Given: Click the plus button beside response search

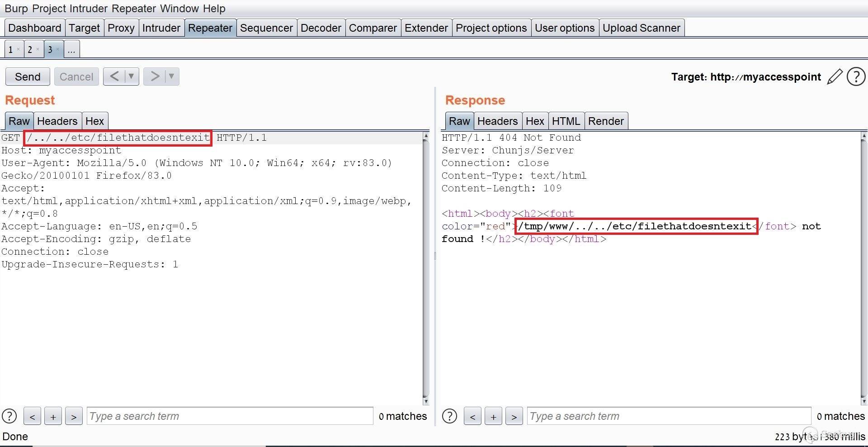Looking at the screenshot, I should 493,416.
